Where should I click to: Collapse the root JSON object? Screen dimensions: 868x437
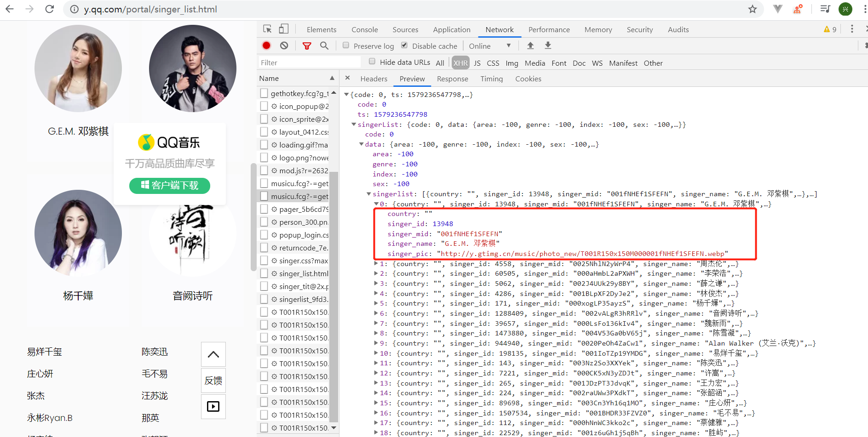point(346,95)
